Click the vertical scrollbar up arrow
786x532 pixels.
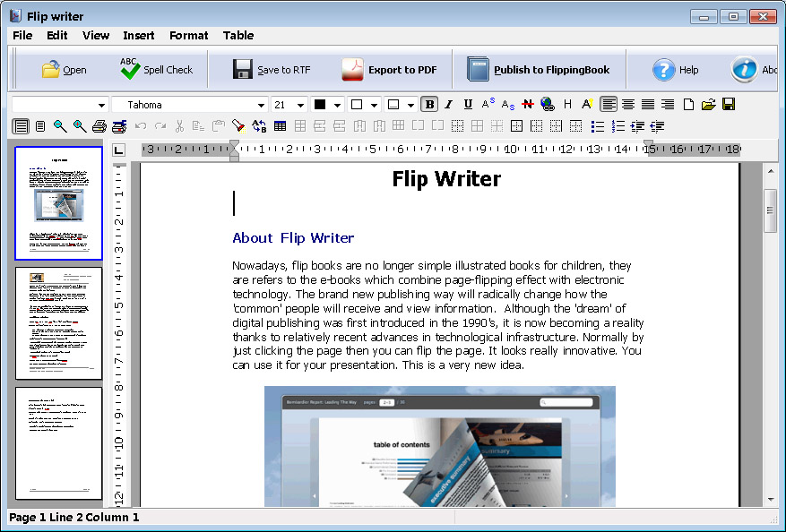[771, 171]
